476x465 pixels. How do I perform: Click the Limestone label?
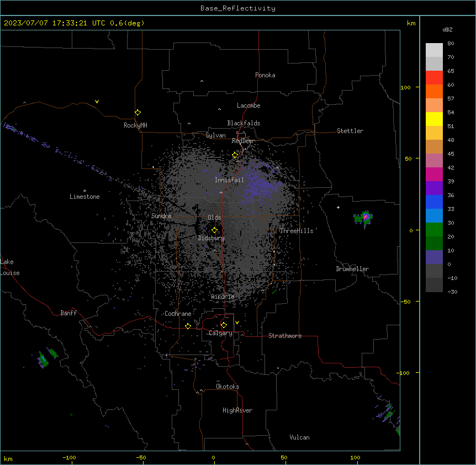(x=84, y=197)
